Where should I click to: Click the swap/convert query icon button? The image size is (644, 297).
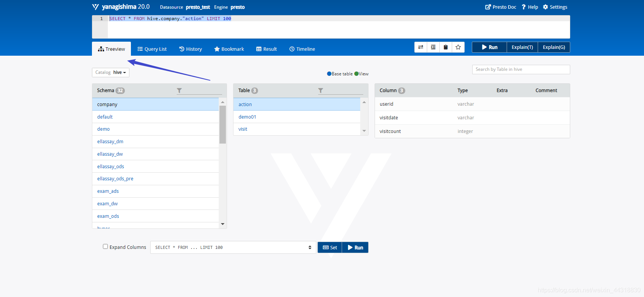pyautogui.click(x=421, y=47)
